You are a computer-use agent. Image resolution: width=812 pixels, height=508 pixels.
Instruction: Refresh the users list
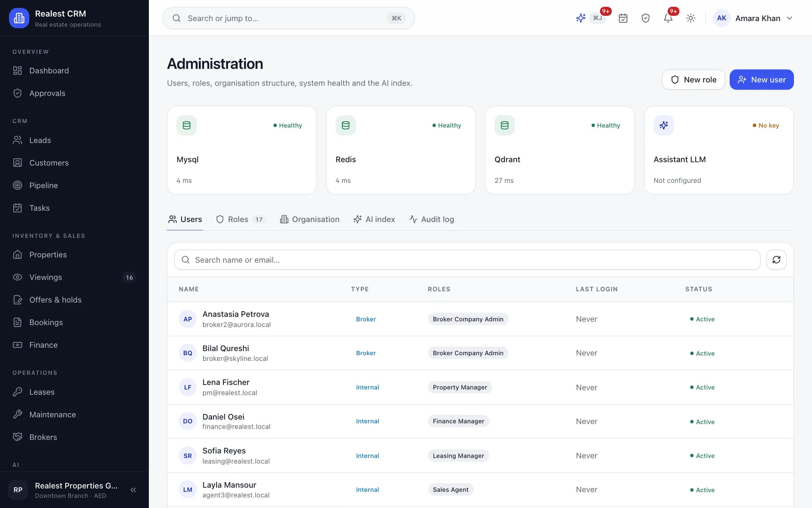click(776, 260)
